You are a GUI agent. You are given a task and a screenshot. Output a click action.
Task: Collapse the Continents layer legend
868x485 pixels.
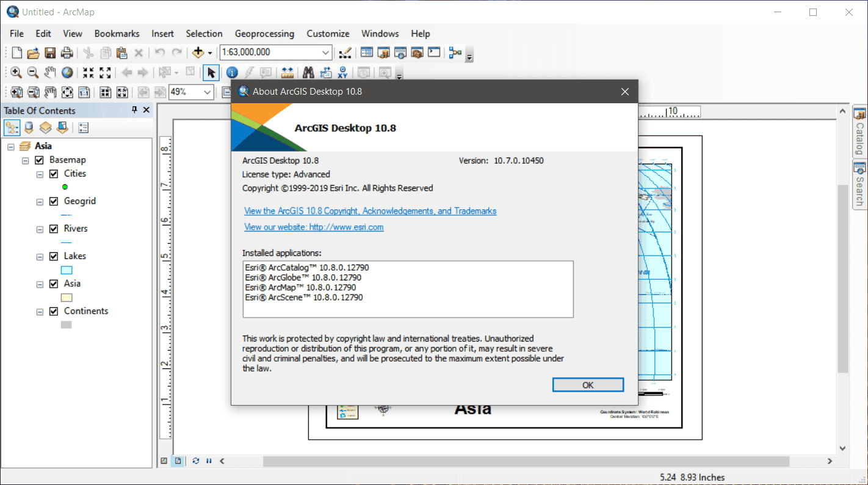pyautogui.click(x=40, y=312)
